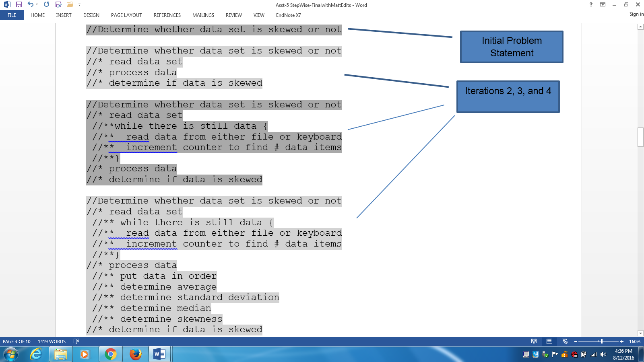Viewport: 644px width, 362px height.
Task: Click the network signal bars tray icon
Action: click(594, 354)
